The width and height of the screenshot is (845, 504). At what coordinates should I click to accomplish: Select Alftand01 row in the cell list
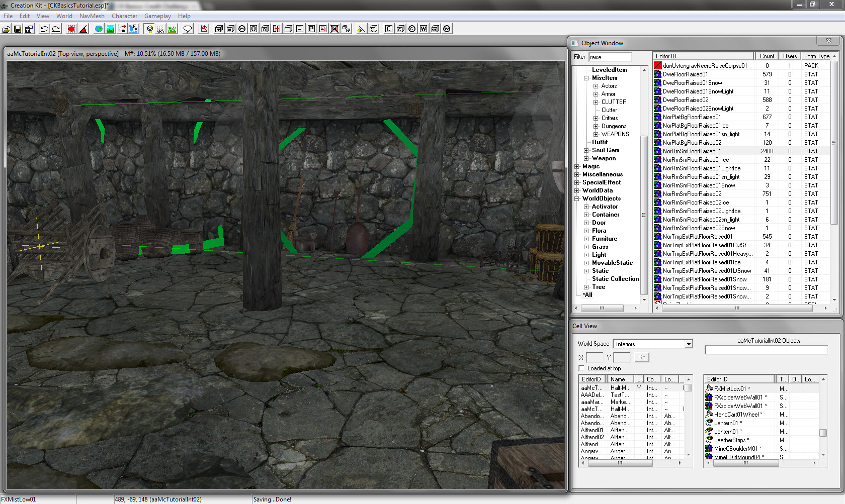tap(631, 430)
